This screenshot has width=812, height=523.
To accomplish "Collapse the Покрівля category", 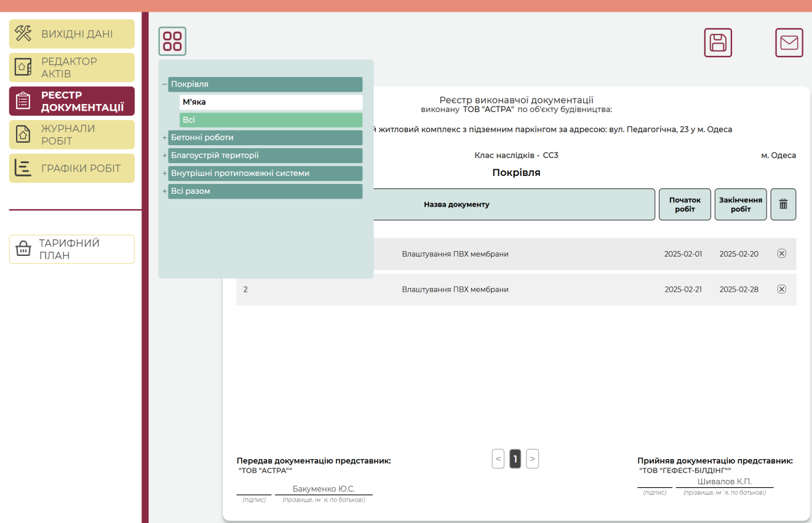I will click(x=164, y=84).
